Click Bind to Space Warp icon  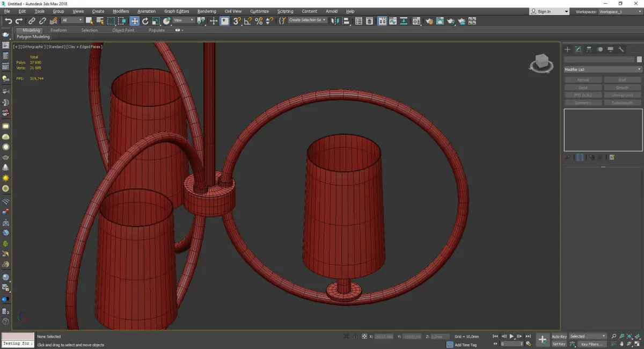53,21
